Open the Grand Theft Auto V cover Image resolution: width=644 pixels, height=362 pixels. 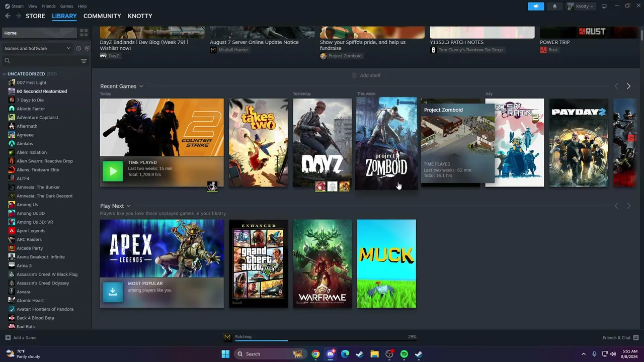[259, 263]
